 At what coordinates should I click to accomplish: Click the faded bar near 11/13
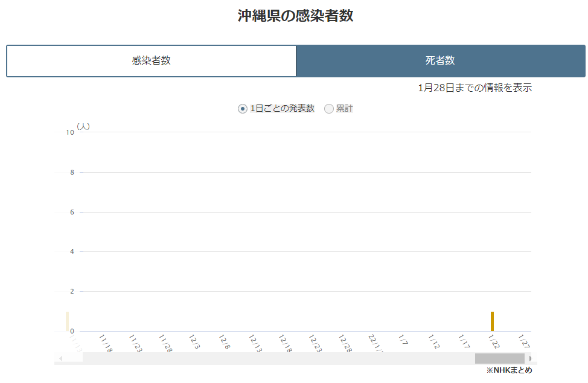(68, 321)
